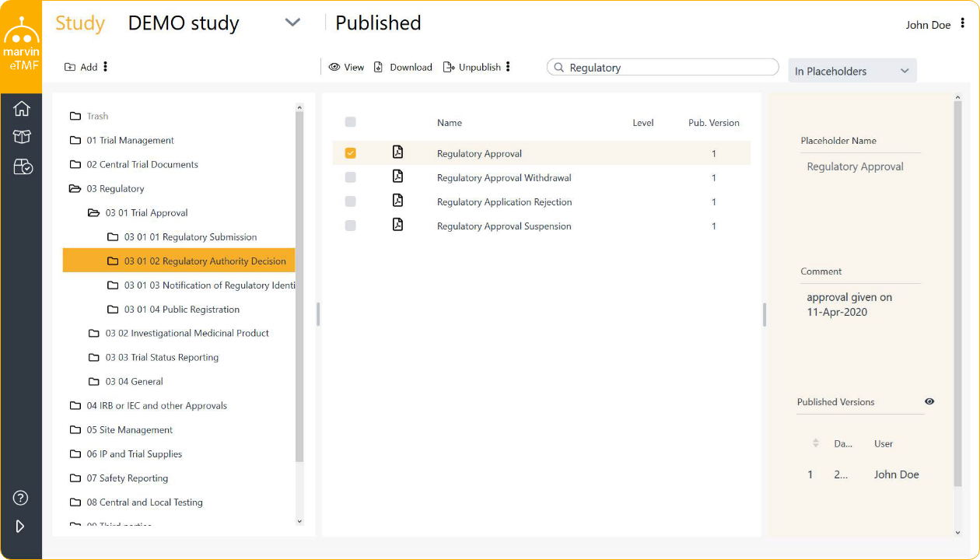The height and width of the screenshot is (560, 980).
Task: Click the magnifier icon in the search bar
Action: tap(558, 67)
